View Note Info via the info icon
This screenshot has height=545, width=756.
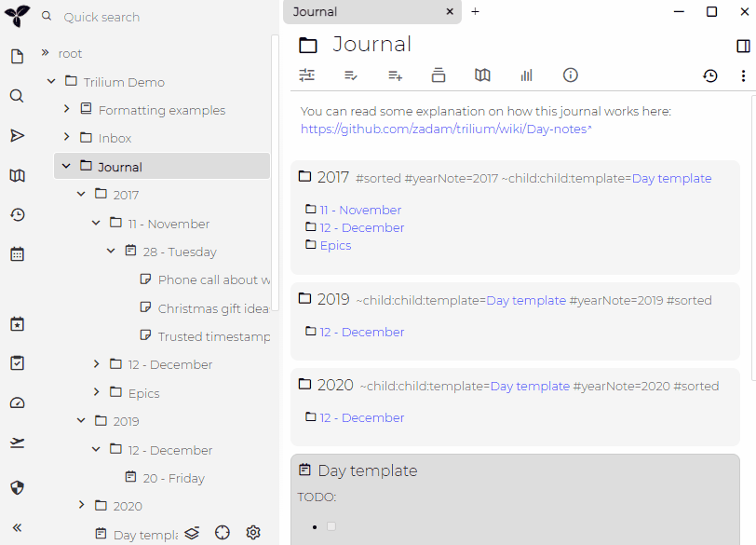(570, 75)
